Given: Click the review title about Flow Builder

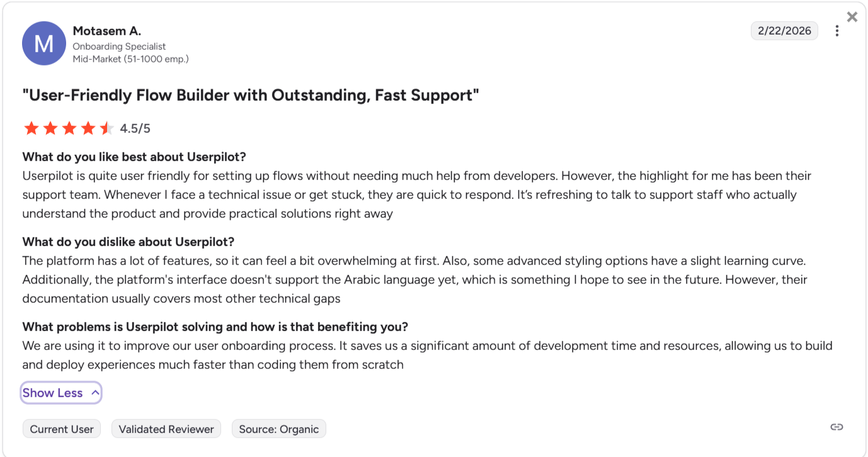Looking at the screenshot, I should [x=251, y=96].
